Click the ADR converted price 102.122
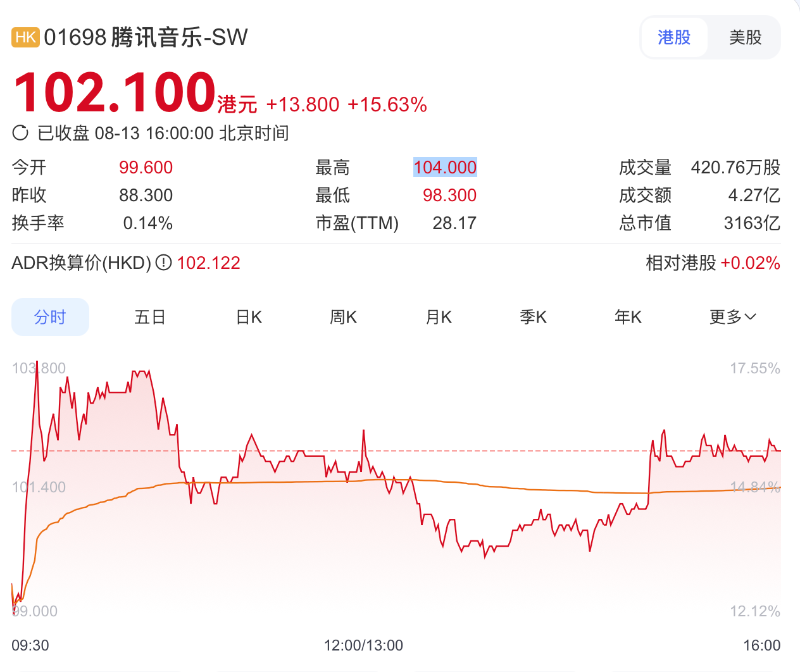This screenshot has width=800, height=672. tap(208, 263)
